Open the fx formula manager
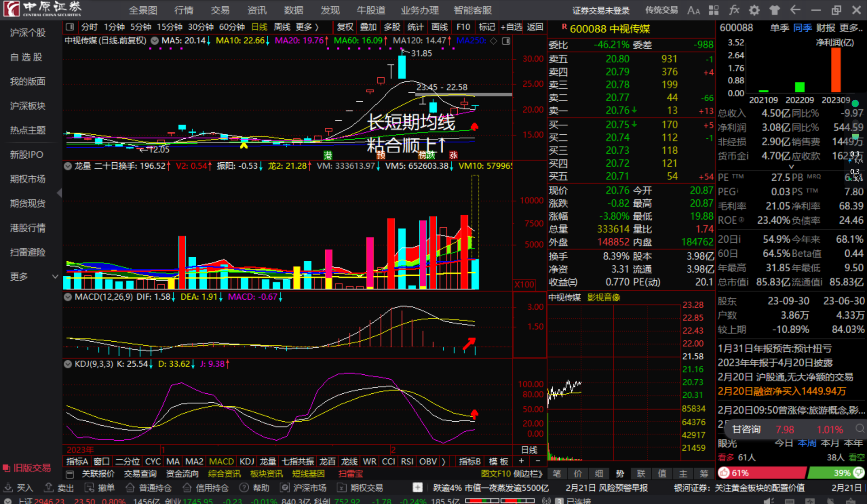The image size is (867, 504). (734, 10)
